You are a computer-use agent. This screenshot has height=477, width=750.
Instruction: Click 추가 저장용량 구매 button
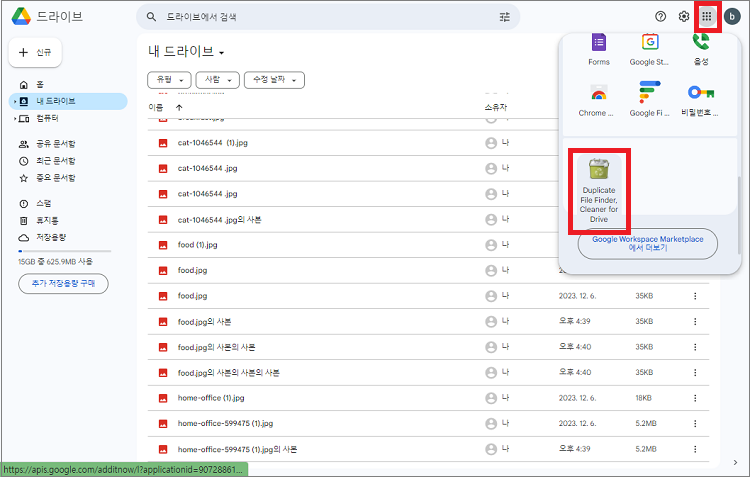tap(63, 284)
